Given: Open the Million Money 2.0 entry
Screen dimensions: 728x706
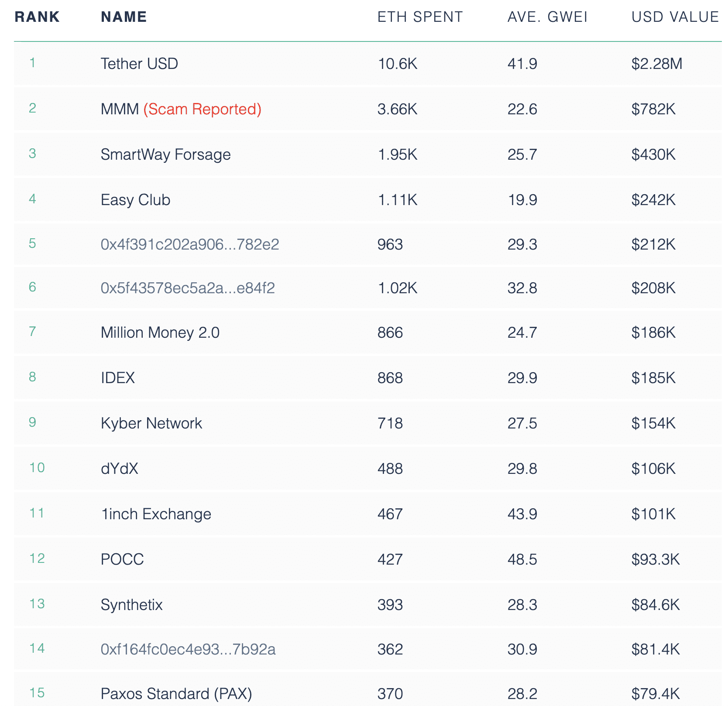Looking at the screenshot, I should [160, 332].
